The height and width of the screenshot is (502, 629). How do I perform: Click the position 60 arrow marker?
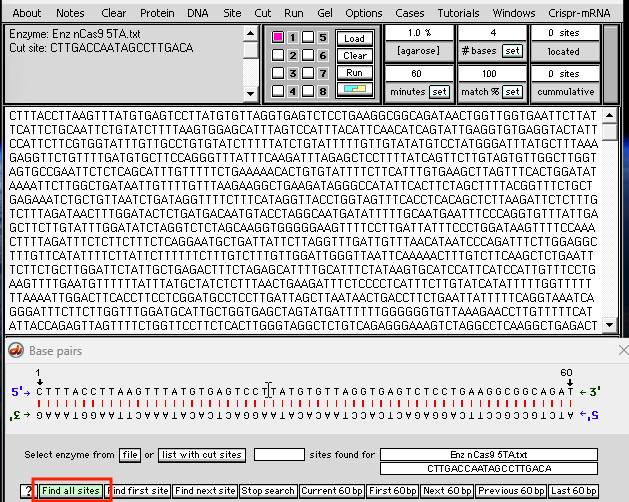point(570,382)
